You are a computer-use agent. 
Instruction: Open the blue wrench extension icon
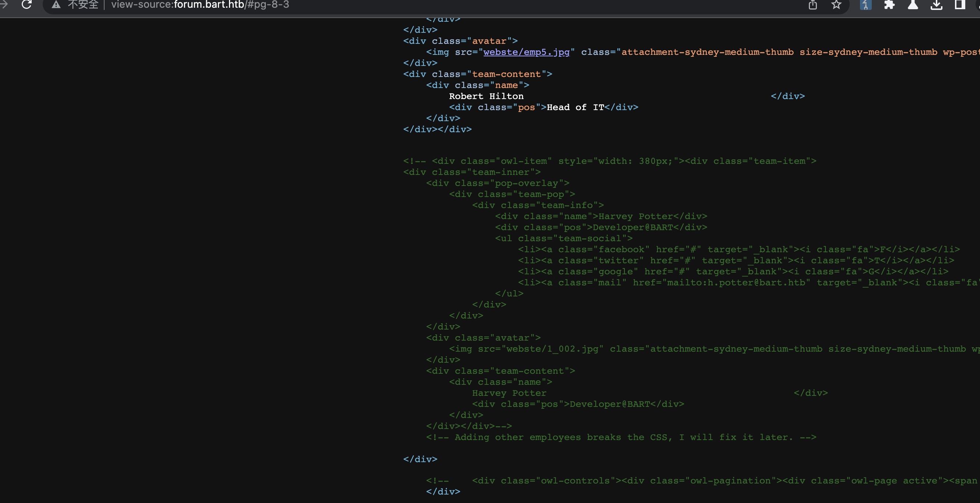pyautogui.click(x=866, y=4)
